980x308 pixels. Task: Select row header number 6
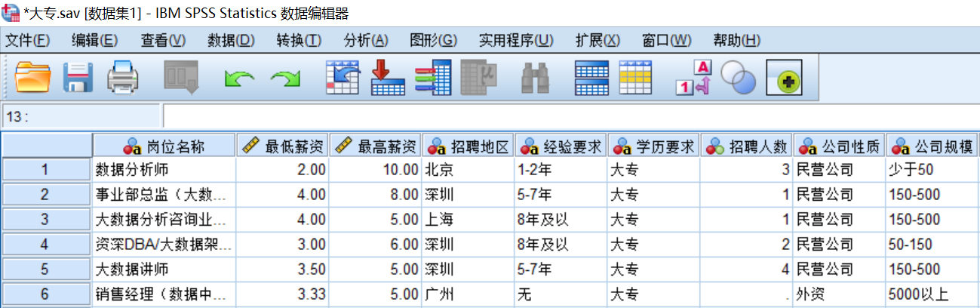47,294
